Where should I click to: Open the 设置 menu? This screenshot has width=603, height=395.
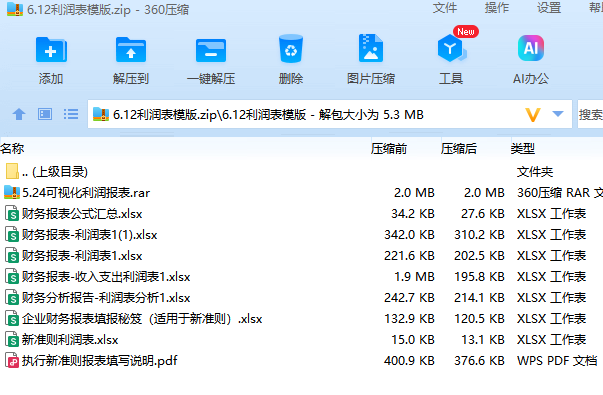pos(549,8)
